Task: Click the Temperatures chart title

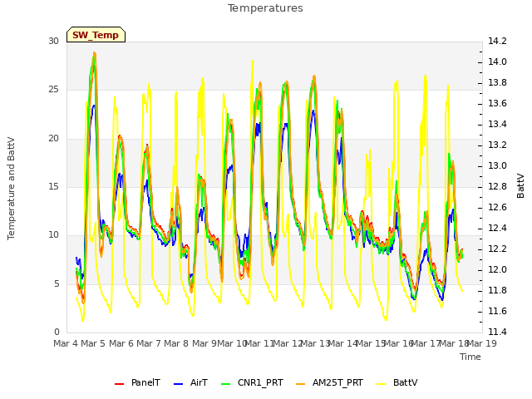Action: coord(265,8)
